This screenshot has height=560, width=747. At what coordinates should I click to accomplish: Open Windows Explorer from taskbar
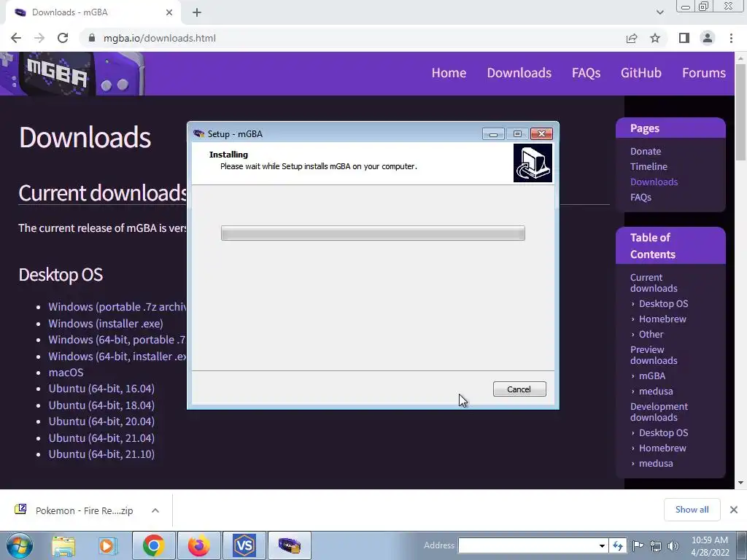[63, 545]
